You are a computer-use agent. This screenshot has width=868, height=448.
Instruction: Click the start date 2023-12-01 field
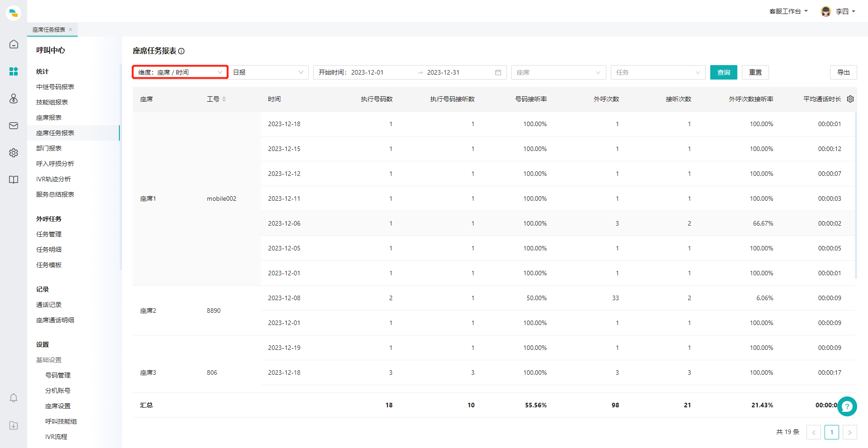click(x=367, y=72)
